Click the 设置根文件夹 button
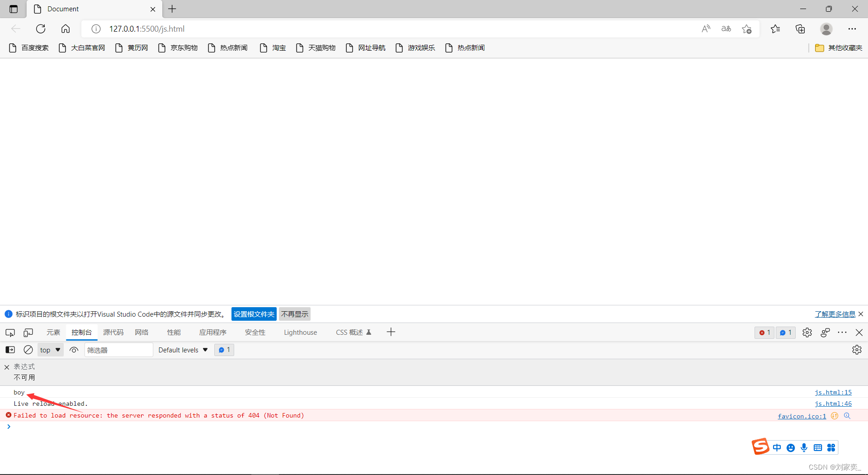Image resolution: width=868 pixels, height=475 pixels. click(x=254, y=314)
